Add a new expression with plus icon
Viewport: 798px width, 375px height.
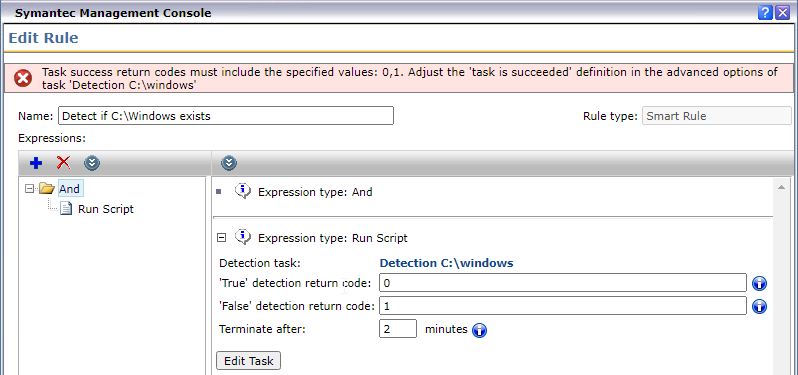36,163
